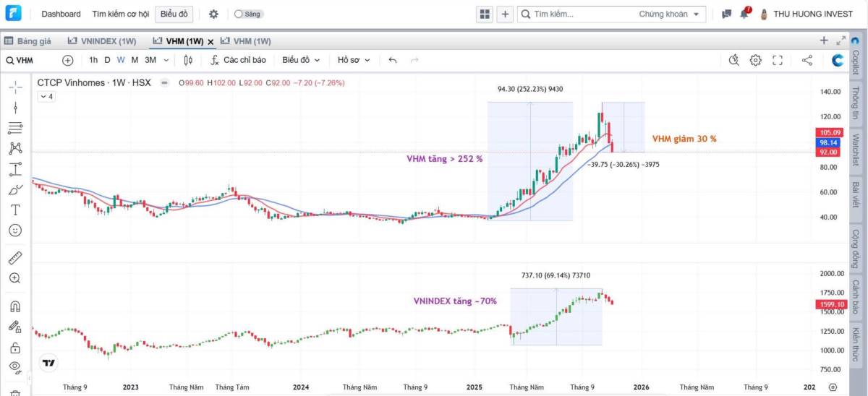Open the Chứng khoán search type dropdown
This screenshot has height=396, width=868.
(x=670, y=14)
